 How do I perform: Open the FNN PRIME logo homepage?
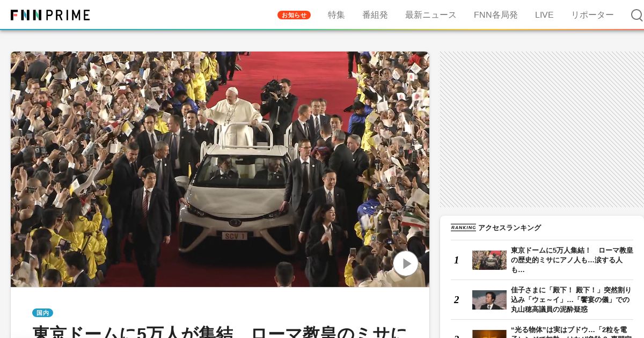50,15
